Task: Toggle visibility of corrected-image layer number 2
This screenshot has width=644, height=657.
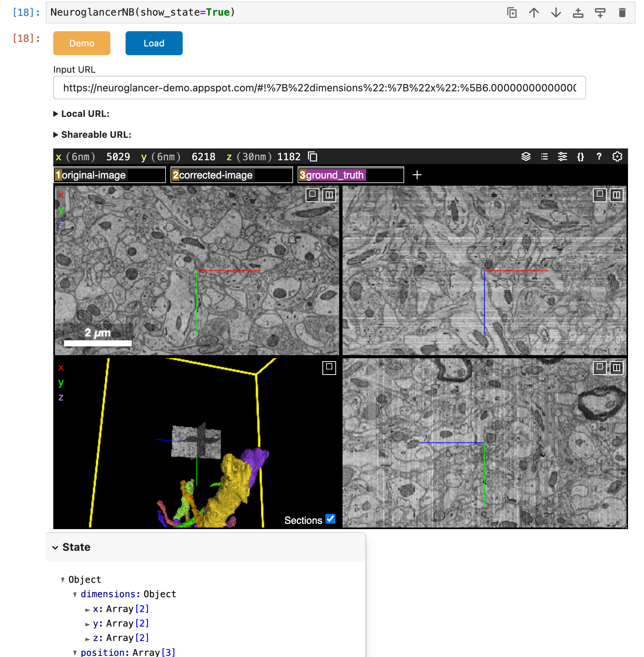Action: pyautogui.click(x=175, y=175)
